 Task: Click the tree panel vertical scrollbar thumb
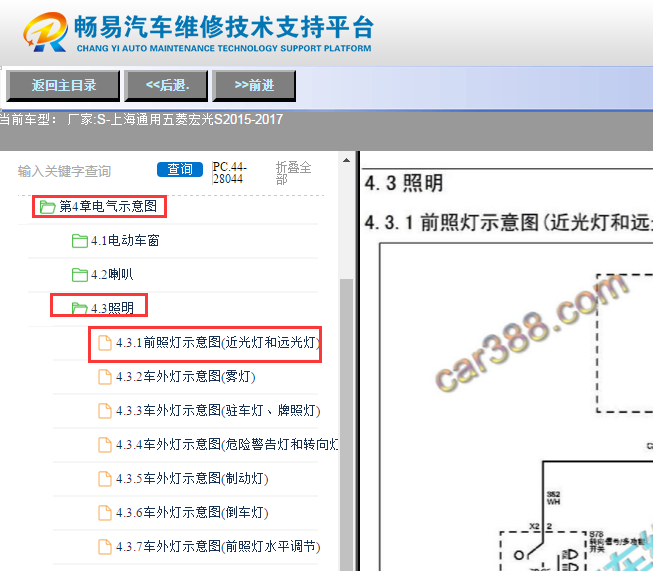click(346, 425)
